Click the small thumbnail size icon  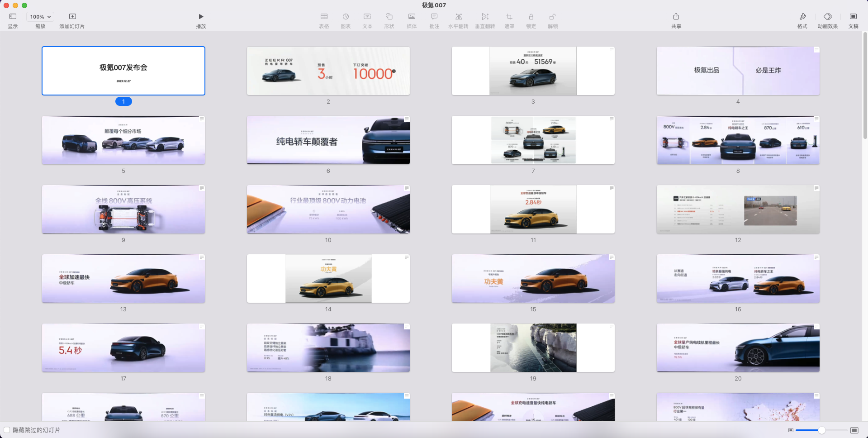point(791,430)
